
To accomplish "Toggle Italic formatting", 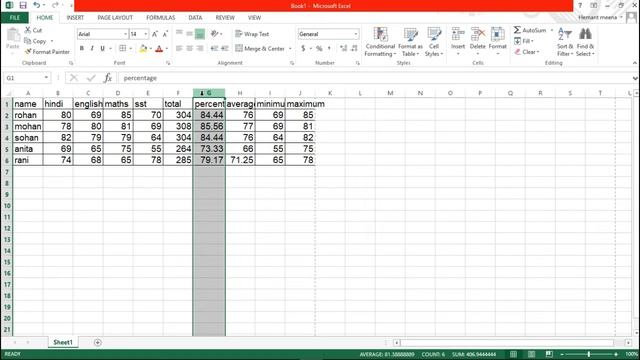I will (x=92, y=49).
